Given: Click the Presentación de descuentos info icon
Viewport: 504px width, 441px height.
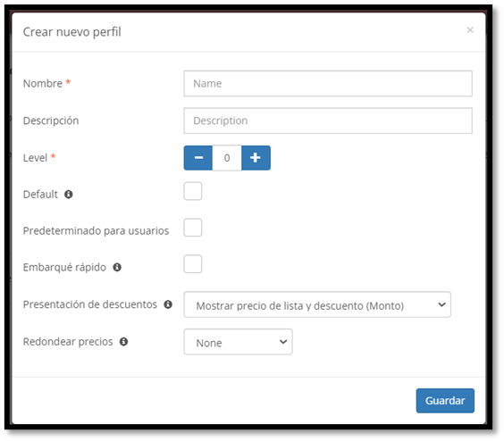Looking at the screenshot, I should pos(168,304).
